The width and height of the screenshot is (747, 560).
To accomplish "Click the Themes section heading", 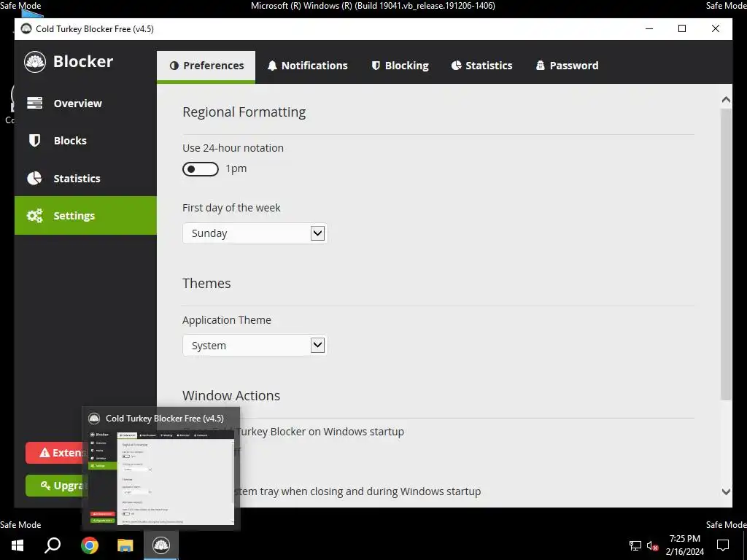I will pyautogui.click(x=206, y=284).
